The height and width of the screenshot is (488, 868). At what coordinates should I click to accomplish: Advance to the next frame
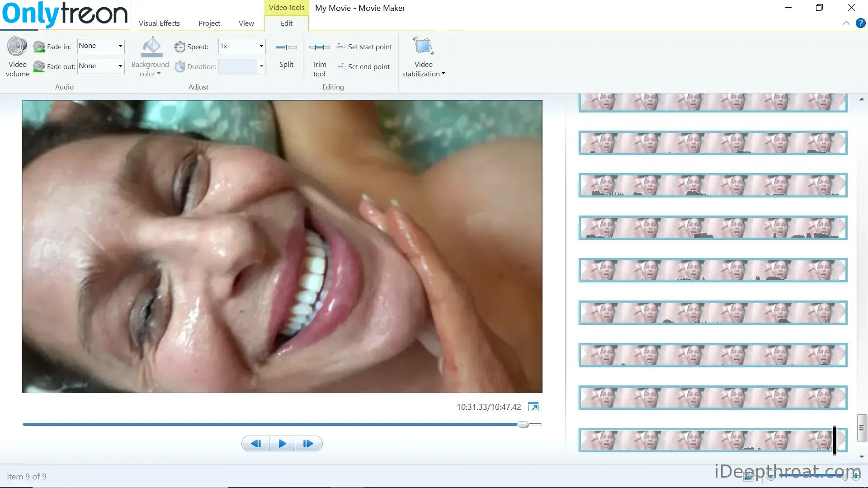308,444
